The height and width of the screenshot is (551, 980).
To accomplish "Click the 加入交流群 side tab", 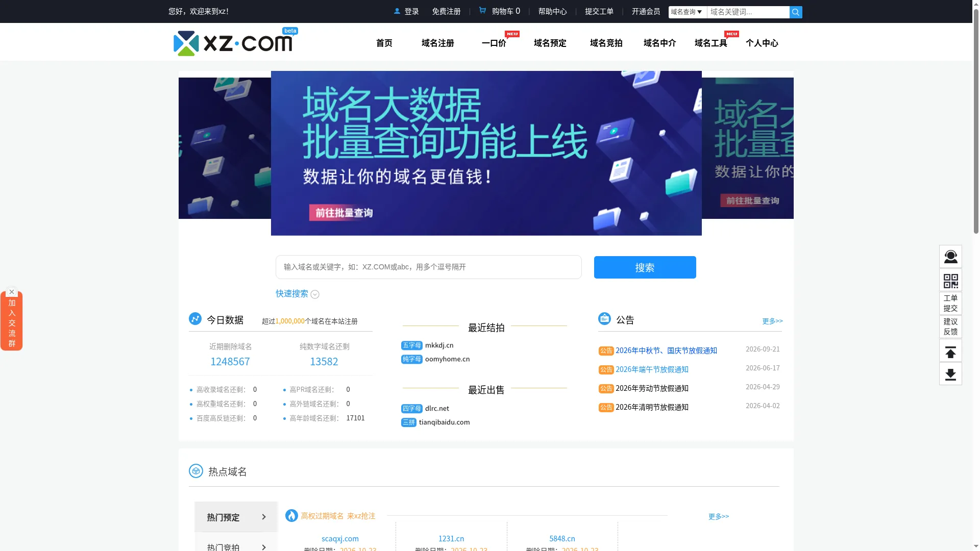I will (11, 323).
